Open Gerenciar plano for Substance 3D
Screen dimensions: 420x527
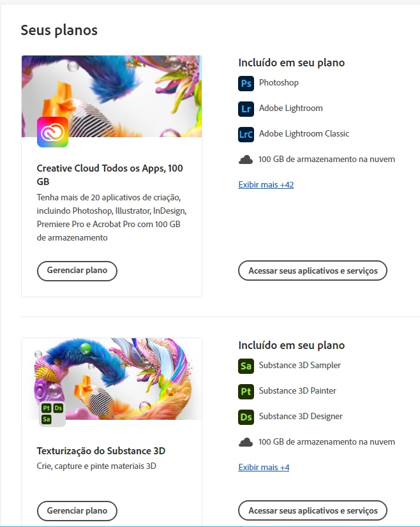[77, 511]
